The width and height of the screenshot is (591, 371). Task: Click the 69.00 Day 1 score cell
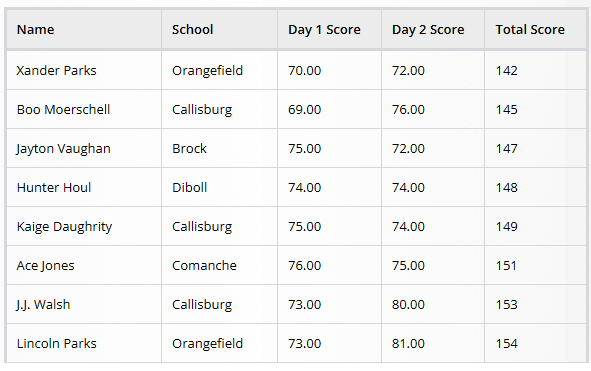click(329, 109)
